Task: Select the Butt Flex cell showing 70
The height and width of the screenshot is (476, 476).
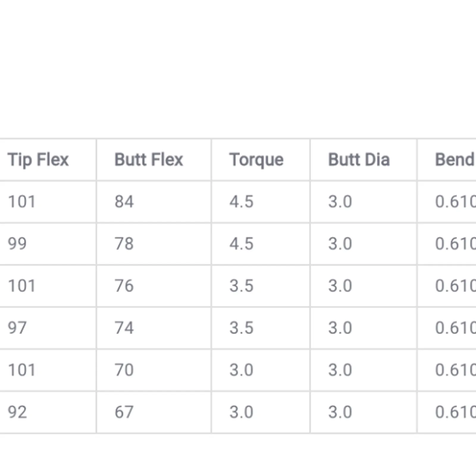Action: pyautogui.click(x=124, y=370)
